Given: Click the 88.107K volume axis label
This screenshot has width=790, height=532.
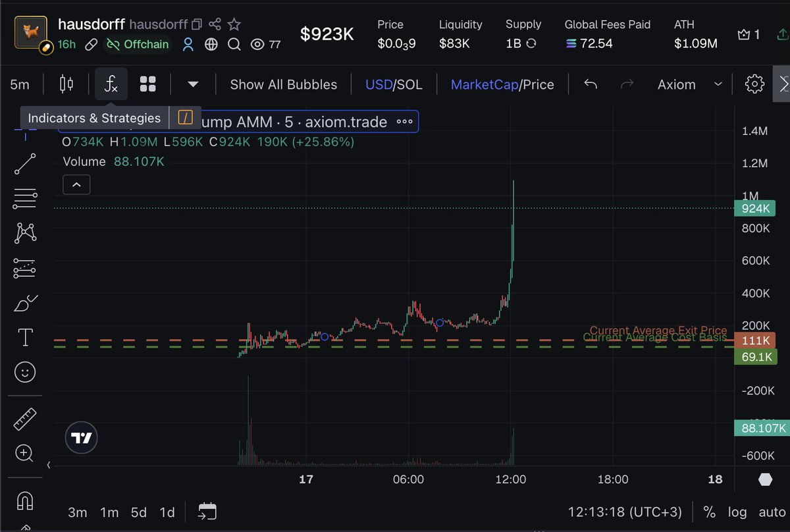Looking at the screenshot, I should pyautogui.click(x=761, y=429).
